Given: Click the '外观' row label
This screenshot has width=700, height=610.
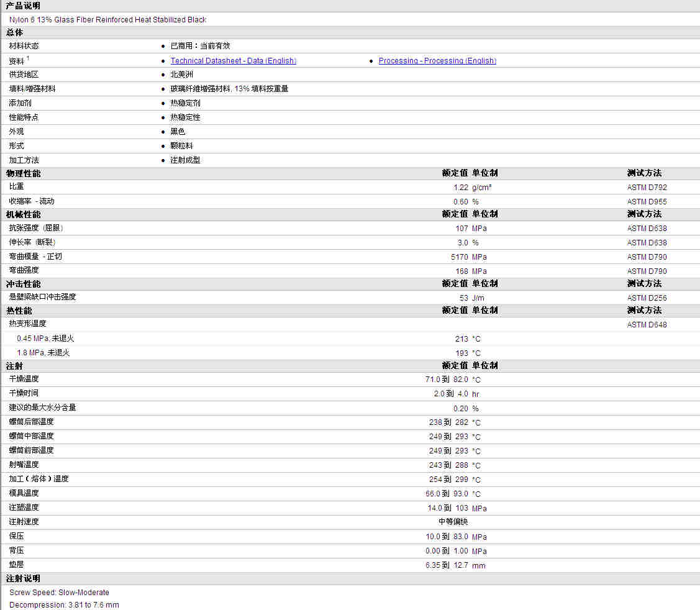Looking at the screenshot, I should [16, 132].
